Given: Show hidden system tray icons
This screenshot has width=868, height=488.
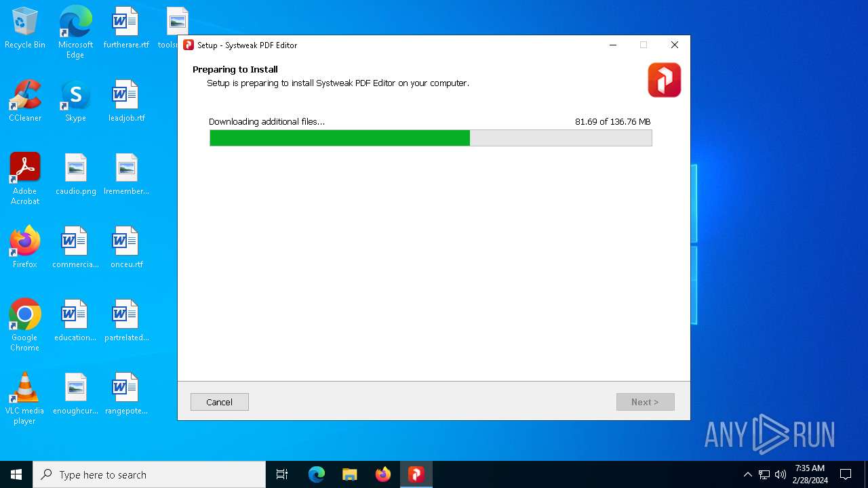Looking at the screenshot, I should (747, 474).
